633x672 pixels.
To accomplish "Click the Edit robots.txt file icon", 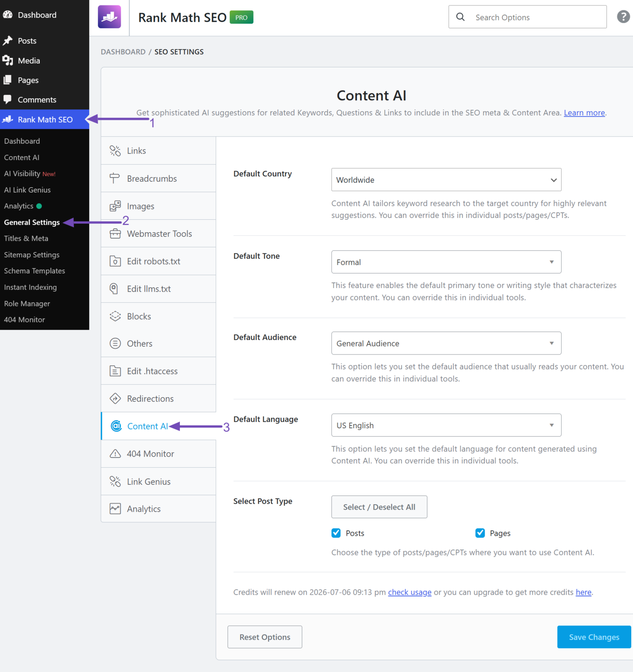I will (x=115, y=261).
